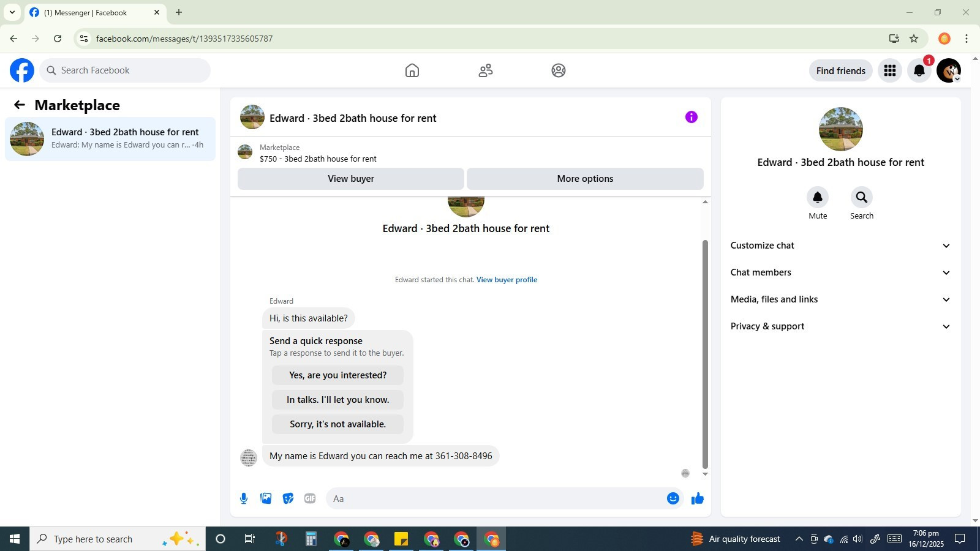
Task: Install app icon in the address bar
Action: pos(894,39)
